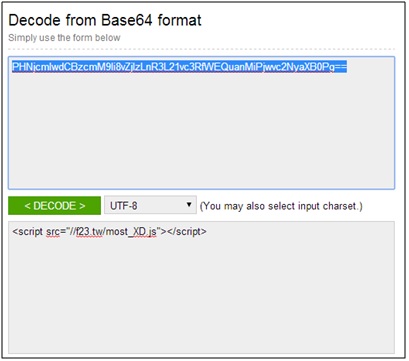This screenshot has width=409, height=361.
Task: Click the word 'Base64' in the heading
Action: point(127,20)
